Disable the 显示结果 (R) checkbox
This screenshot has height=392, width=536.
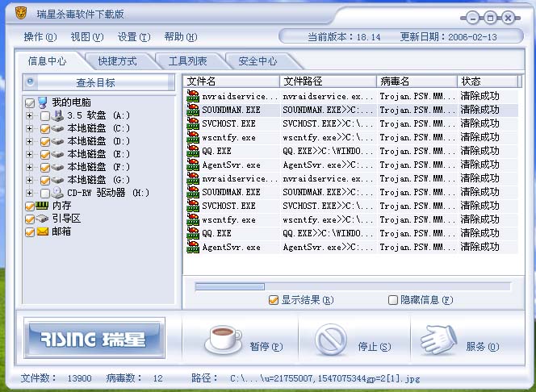(x=273, y=300)
